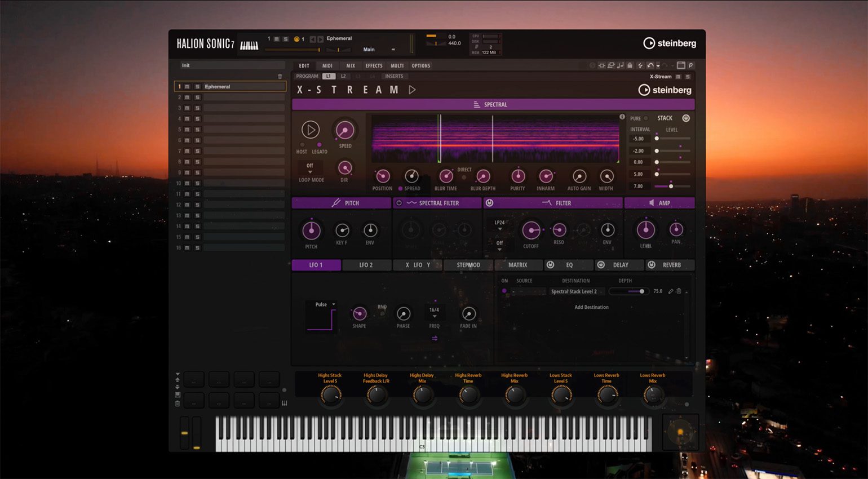Adjust the Highs Reverb Mix knob
Image resolution: width=868 pixels, height=479 pixels.
point(514,394)
